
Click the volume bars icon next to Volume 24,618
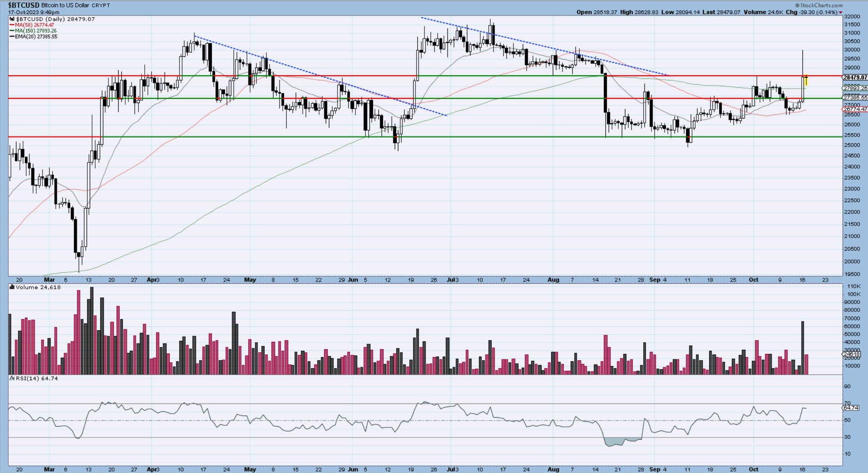12,287
